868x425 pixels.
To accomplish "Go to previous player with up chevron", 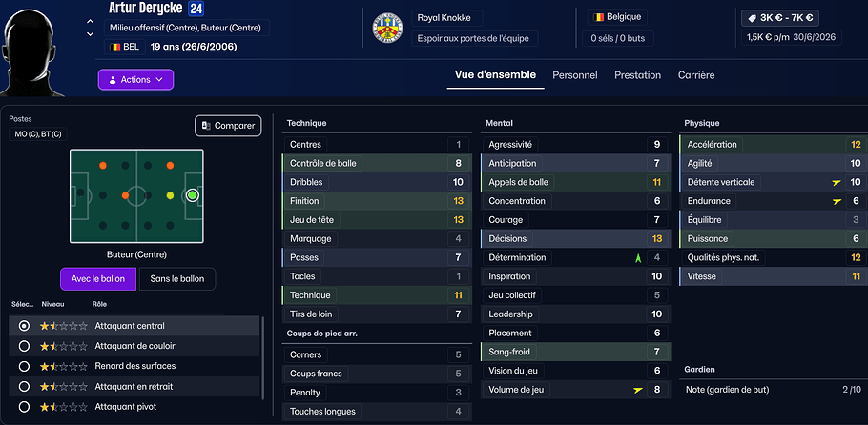I will point(90,20).
